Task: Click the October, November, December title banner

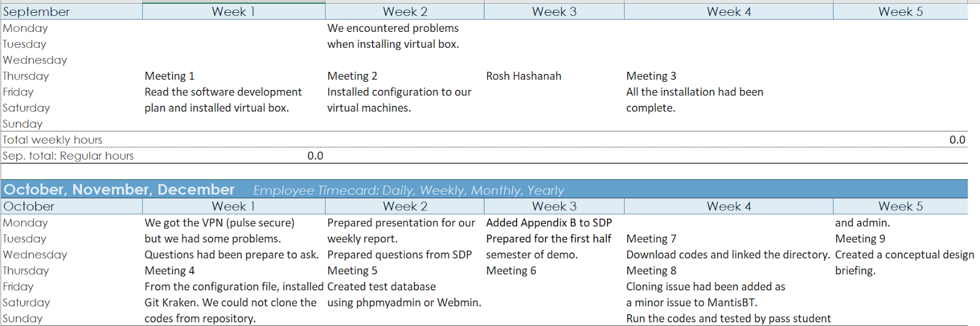Action: click(x=119, y=190)
